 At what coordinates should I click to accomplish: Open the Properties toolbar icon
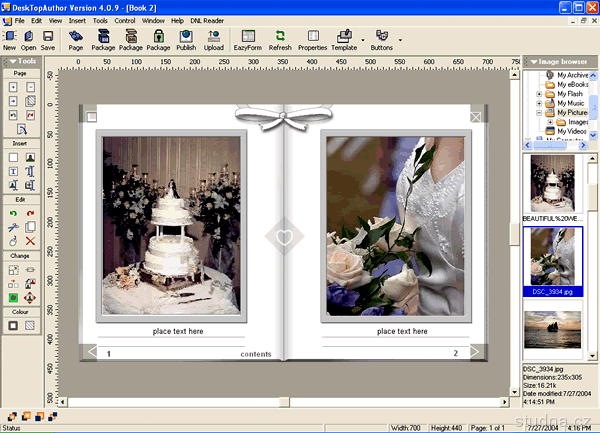(x=312, y=37)
